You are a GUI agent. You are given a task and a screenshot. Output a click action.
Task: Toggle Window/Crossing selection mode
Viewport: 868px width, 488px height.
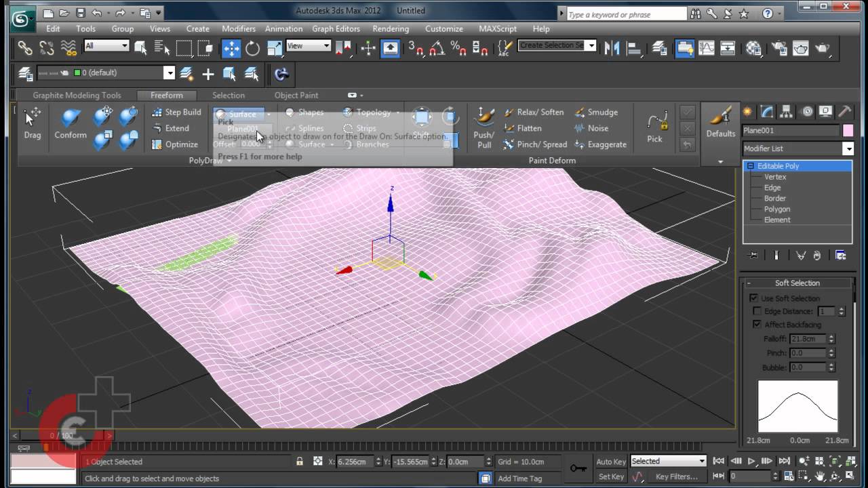(205, 47)
